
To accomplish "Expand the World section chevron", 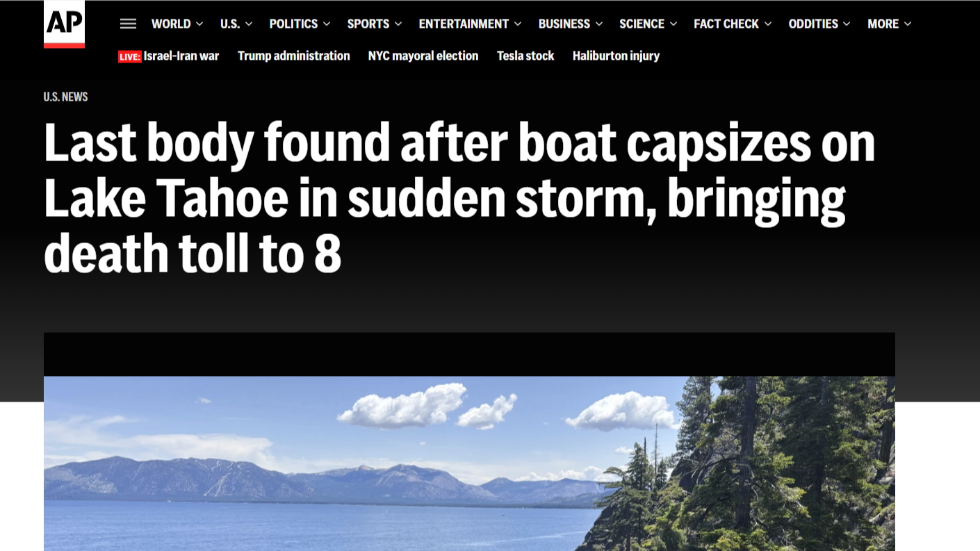I will (199, 24).
